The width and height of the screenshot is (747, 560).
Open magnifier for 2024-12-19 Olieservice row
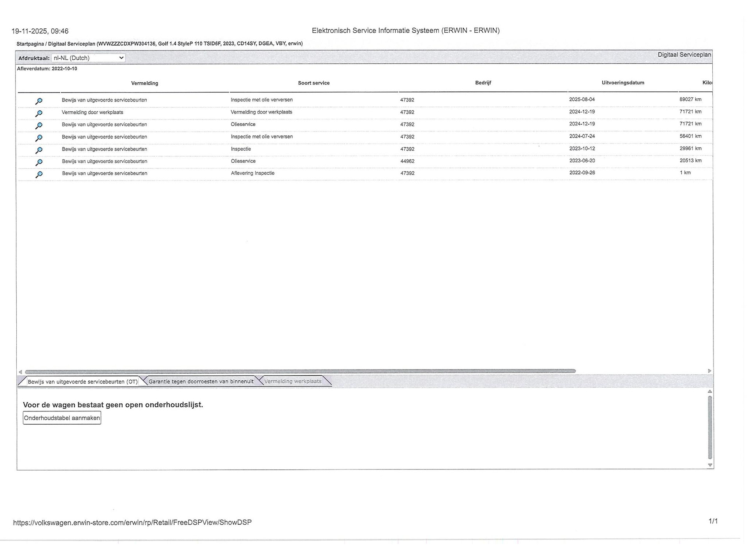tap(39, 126)
